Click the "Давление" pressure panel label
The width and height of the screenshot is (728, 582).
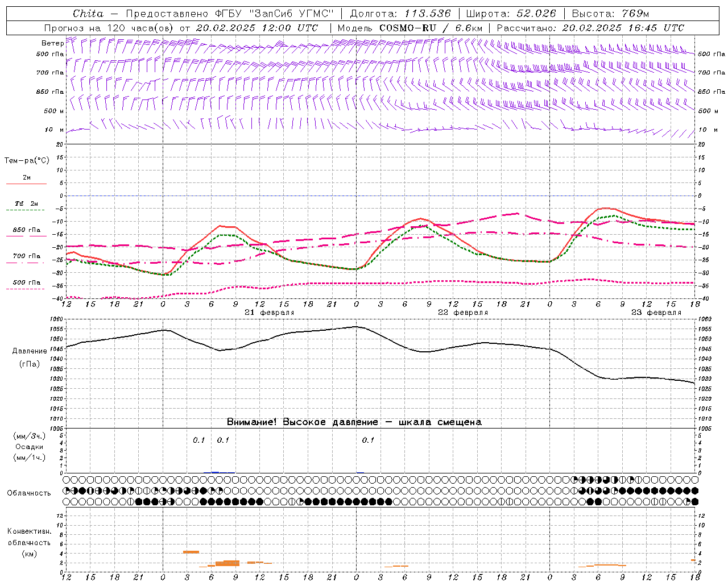(x=30, y=351)
